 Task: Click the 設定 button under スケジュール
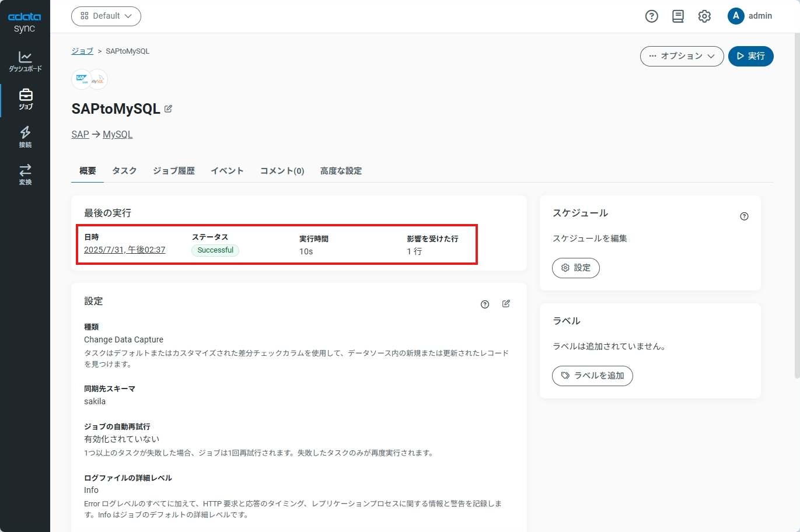tap(576, 268)
